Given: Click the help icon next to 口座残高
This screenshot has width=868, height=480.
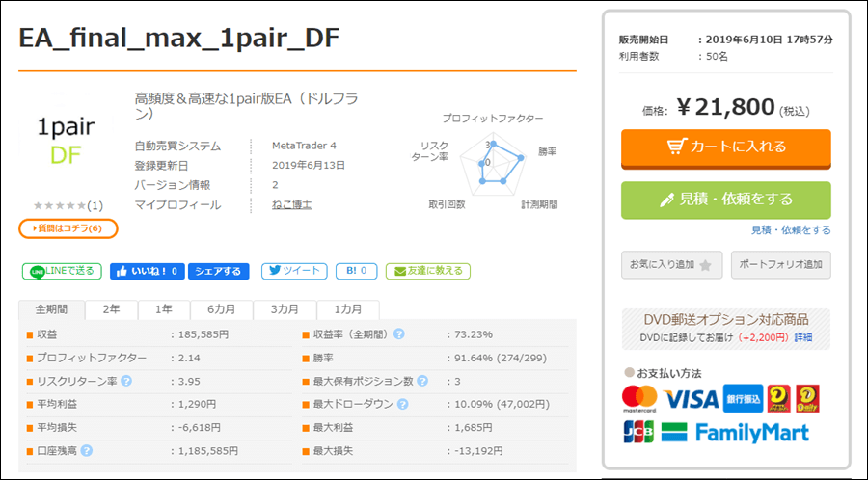Looking at the screenshot, I should pos(87,450).
